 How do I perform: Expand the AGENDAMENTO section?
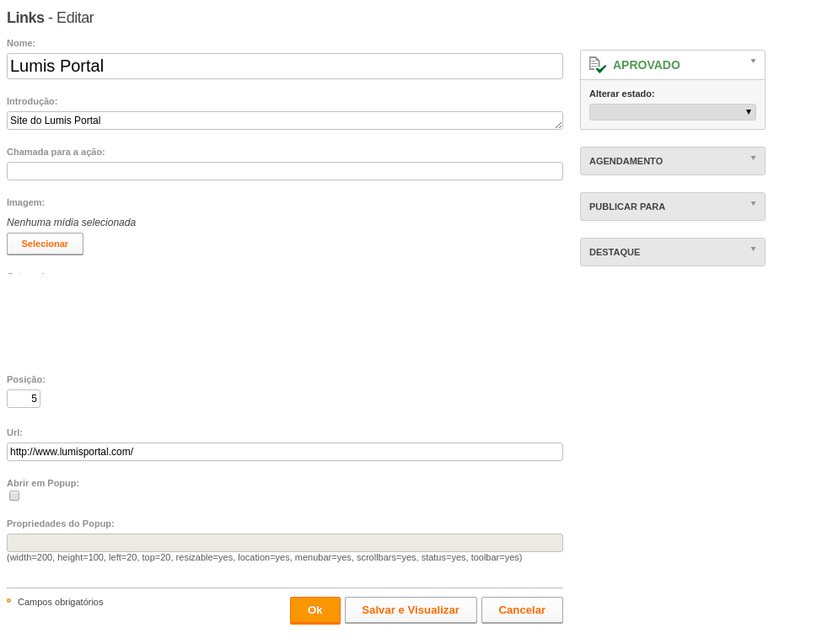672,161
